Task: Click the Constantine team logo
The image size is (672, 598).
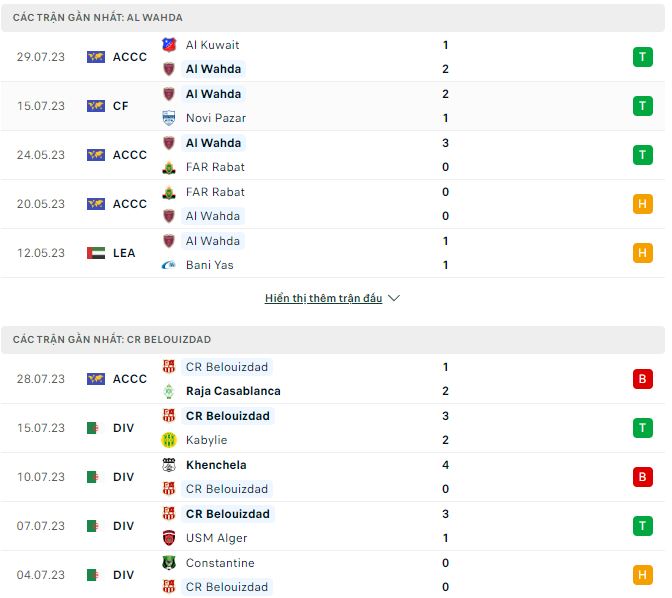Action: coord(168,563)
